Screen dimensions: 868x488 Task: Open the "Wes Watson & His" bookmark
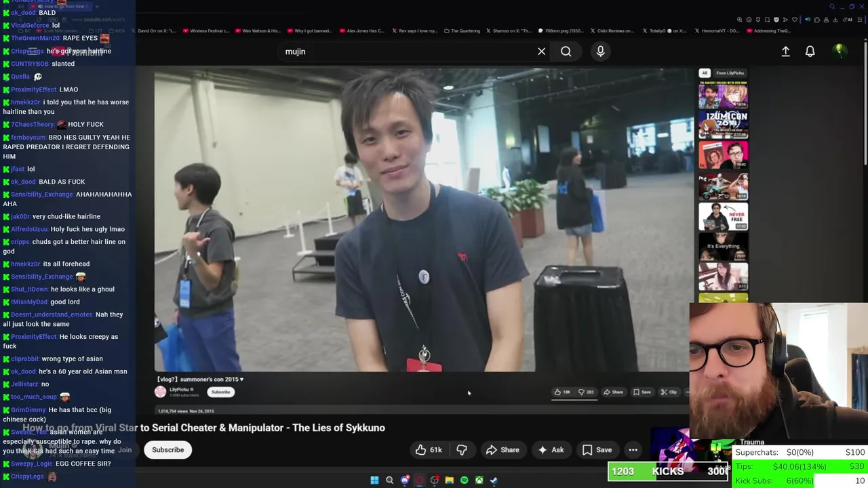(258, 30)
